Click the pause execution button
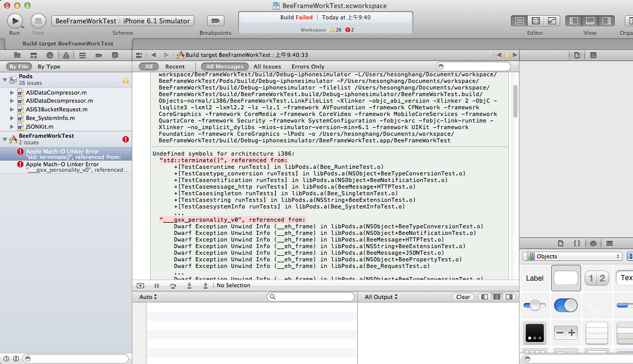 coord(157,286)
